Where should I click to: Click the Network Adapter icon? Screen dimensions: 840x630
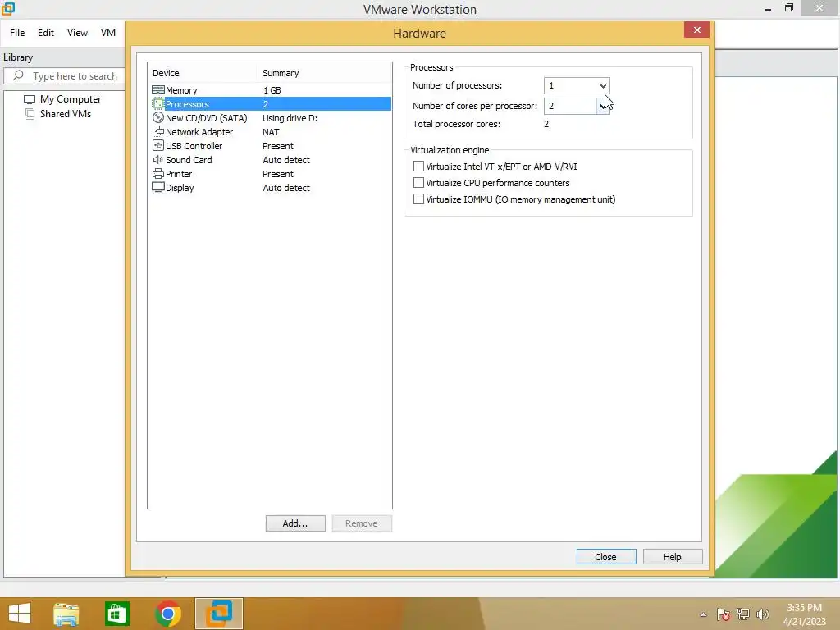click(158, 131)
